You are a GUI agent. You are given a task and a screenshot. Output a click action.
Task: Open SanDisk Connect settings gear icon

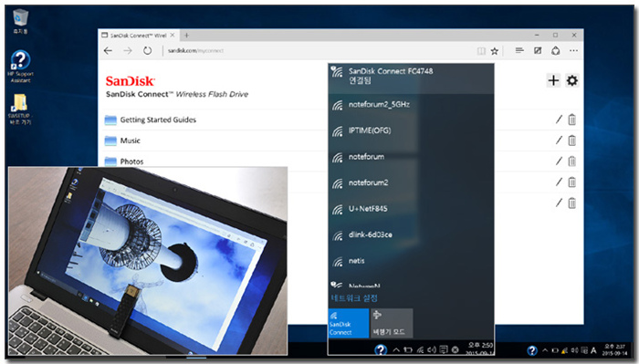[572, 80]
